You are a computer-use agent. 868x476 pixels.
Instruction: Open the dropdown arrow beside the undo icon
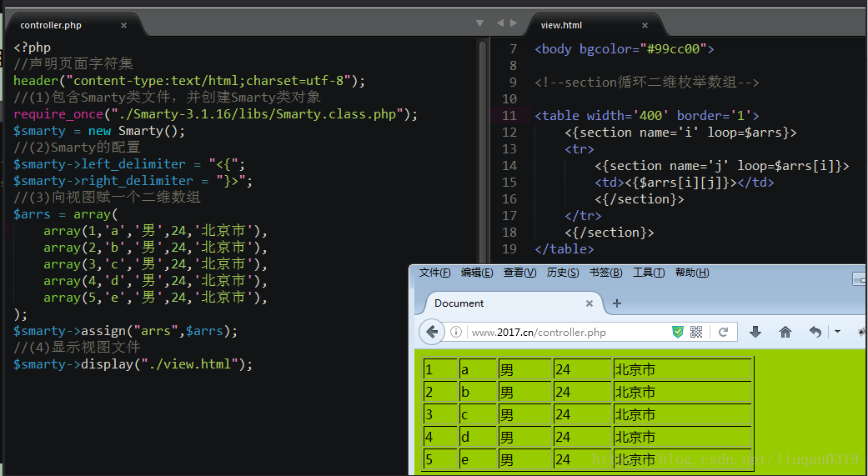837,332
